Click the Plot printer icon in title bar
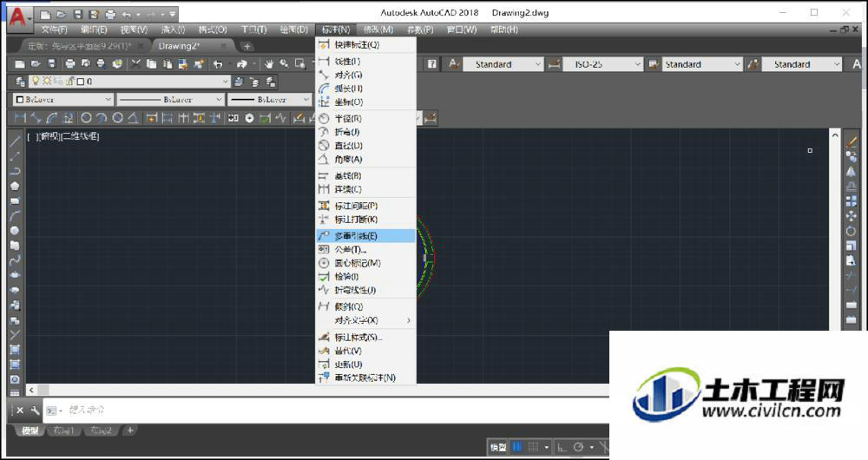 click(x=110, y=15)
